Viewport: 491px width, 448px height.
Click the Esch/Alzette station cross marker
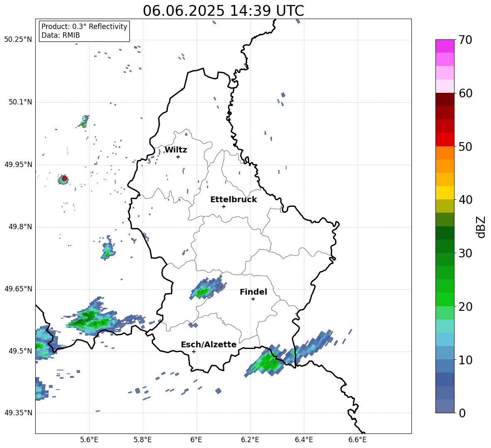pyautogui.click(x=194, y=351)
